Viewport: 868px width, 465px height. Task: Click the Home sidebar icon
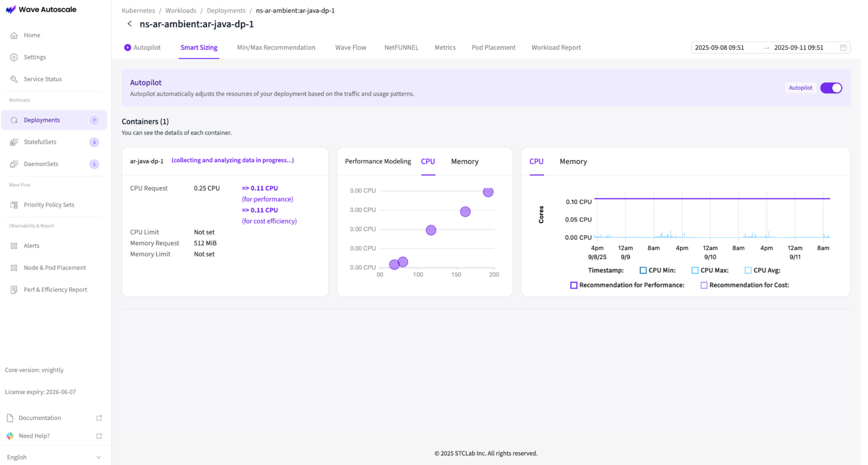click(14, 35)
